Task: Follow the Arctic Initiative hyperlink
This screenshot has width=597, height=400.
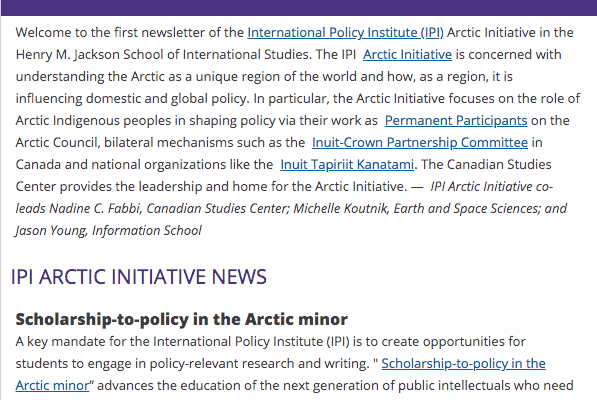Action: (407, 55)
